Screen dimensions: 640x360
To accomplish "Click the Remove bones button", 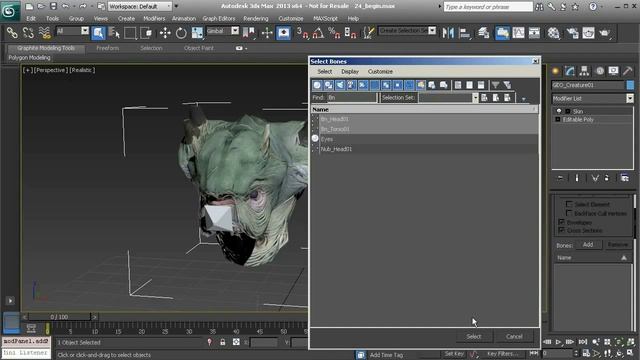I will (617, 244).
